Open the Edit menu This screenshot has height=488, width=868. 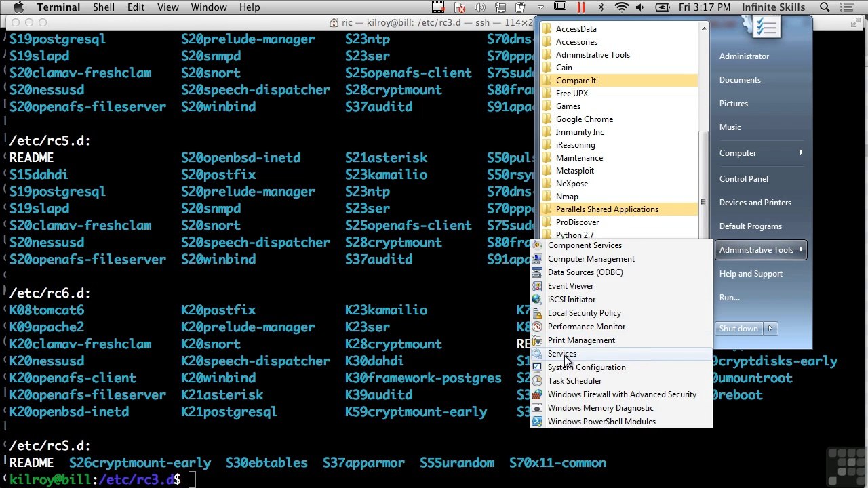[136, 7]
